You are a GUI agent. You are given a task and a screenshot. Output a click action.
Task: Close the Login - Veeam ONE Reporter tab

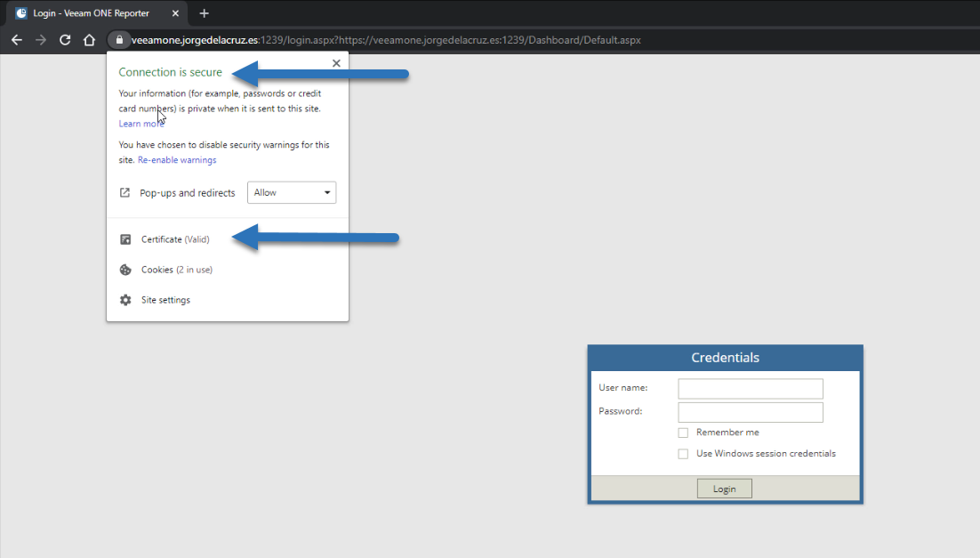coord(175,13)
